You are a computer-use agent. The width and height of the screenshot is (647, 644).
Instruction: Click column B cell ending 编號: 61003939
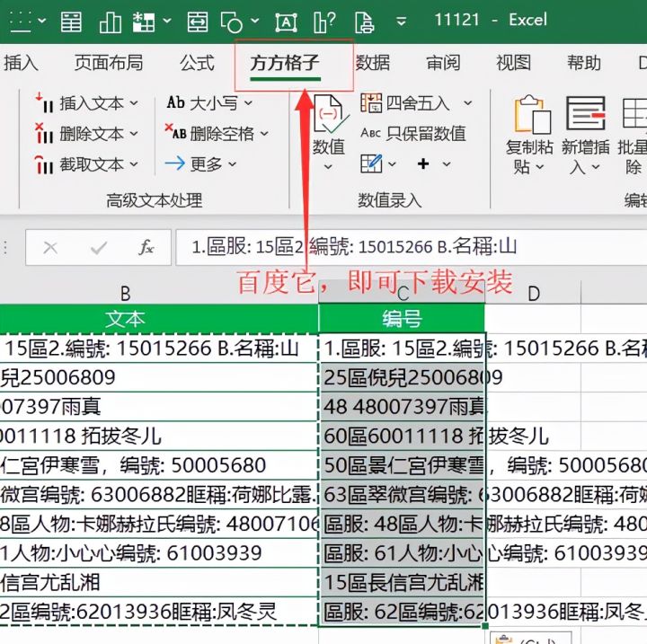[158, 552]
